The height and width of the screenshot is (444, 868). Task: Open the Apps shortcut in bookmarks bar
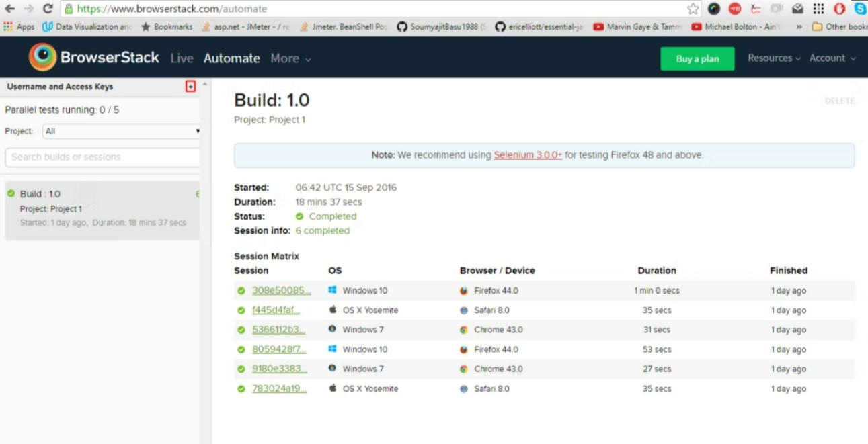coord(19,27)
